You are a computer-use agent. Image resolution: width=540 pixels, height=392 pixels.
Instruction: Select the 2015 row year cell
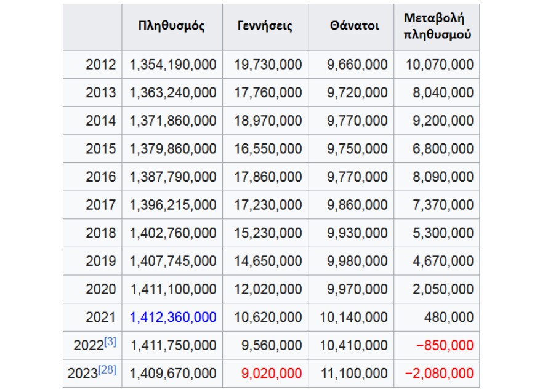92,149
